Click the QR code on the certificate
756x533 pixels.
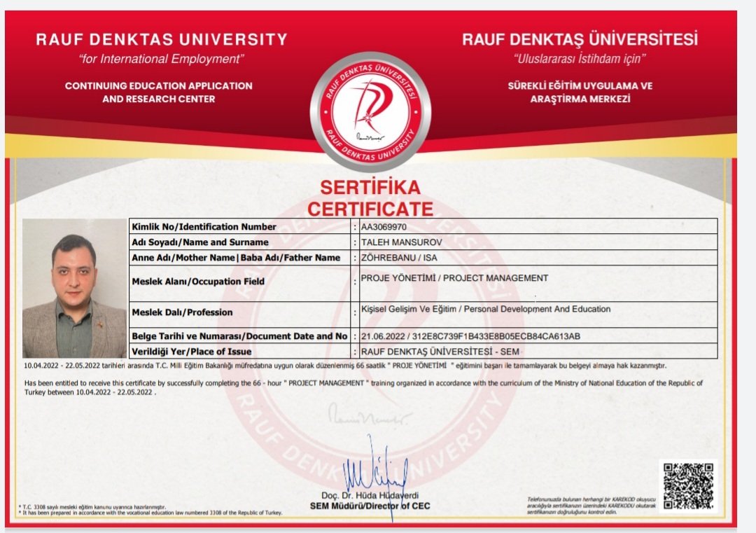click(x=688, y=486)
